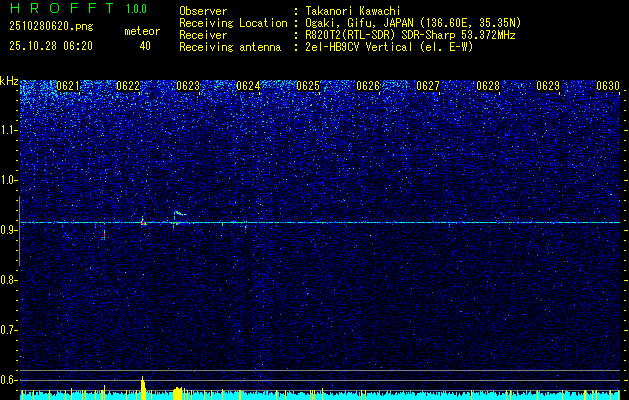Viewport: 629px width, 400px height.
Task: Click the meteor count 40
Action: click(145, 46)
